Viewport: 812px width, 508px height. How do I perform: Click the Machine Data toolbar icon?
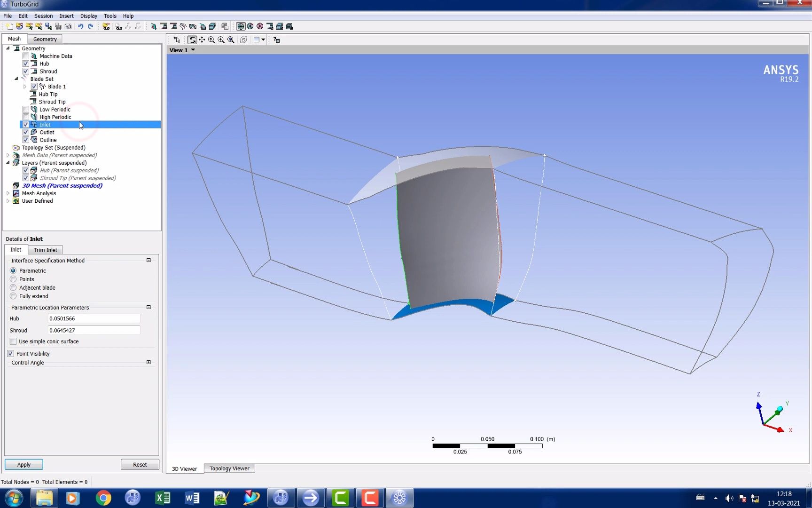pyautogui.click(x=154, y=26)
